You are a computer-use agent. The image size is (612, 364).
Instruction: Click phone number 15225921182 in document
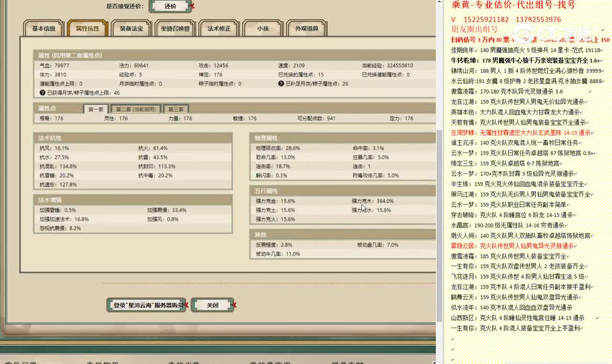486,20
